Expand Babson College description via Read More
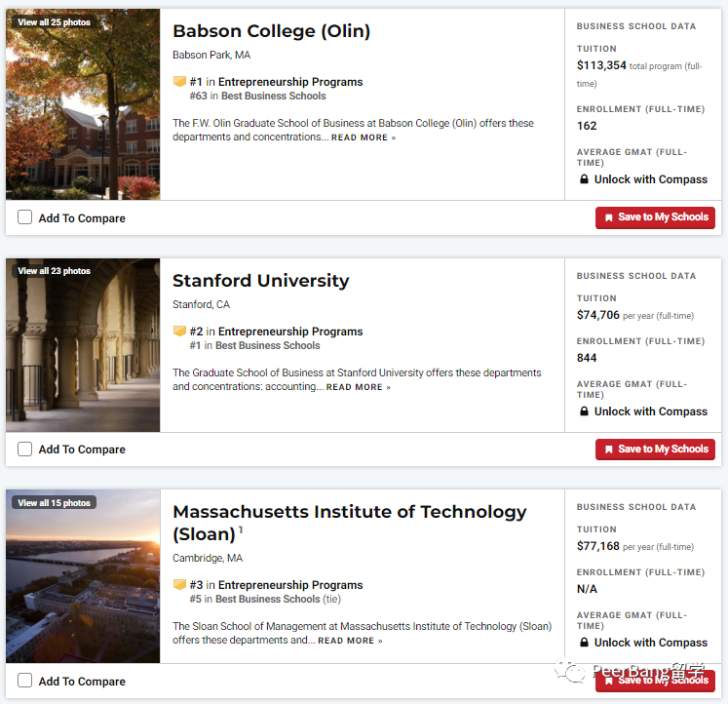 (x=363, y=138)
